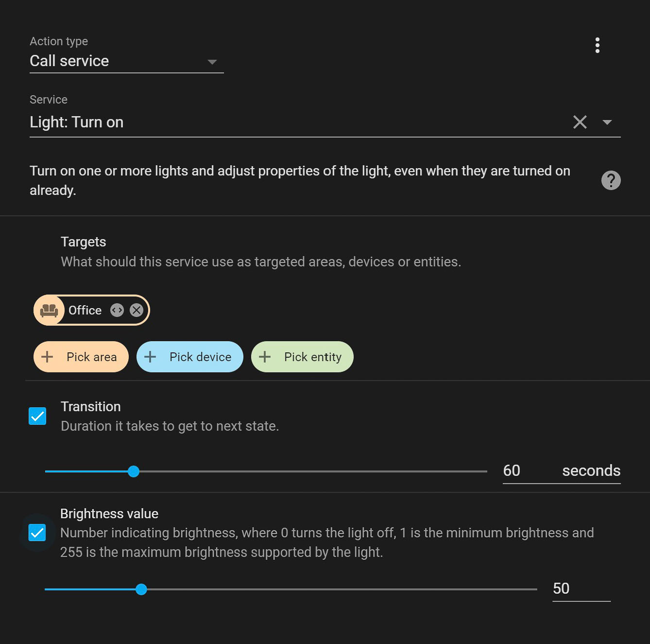Image resolution: width=650 pixels, height=644 pixels.
Task: Click the sofa icon on the Office chip
Action: tap(49, 310)
